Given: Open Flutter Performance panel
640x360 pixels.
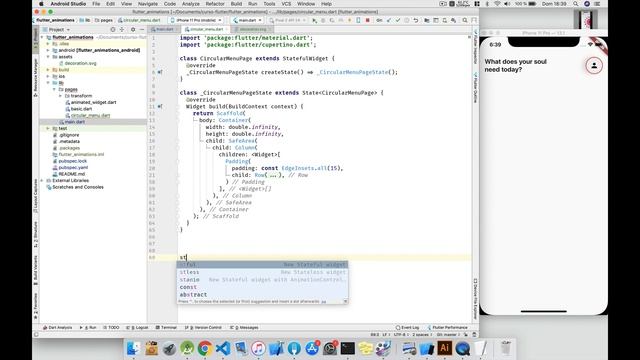Looking at the screenshot, I should pos(447,327).
